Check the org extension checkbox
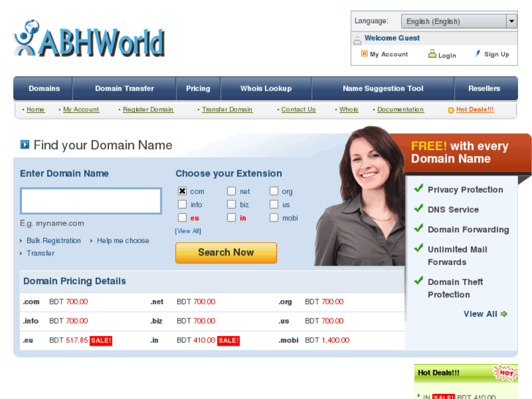532x399 pixels. tap(274, 191)
